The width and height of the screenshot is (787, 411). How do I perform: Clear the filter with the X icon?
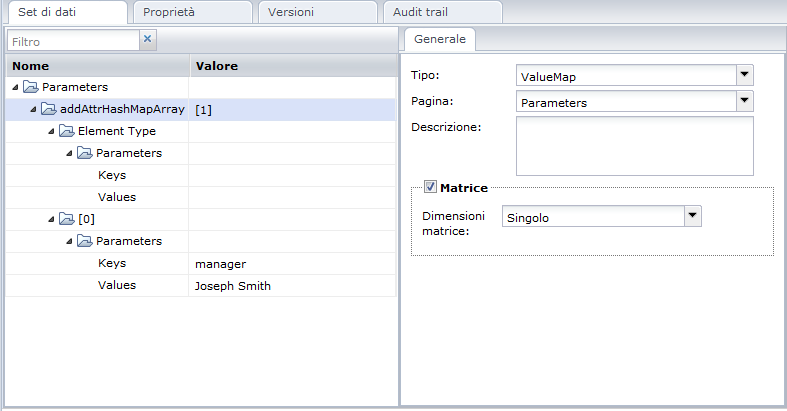(x=148, y=39)
